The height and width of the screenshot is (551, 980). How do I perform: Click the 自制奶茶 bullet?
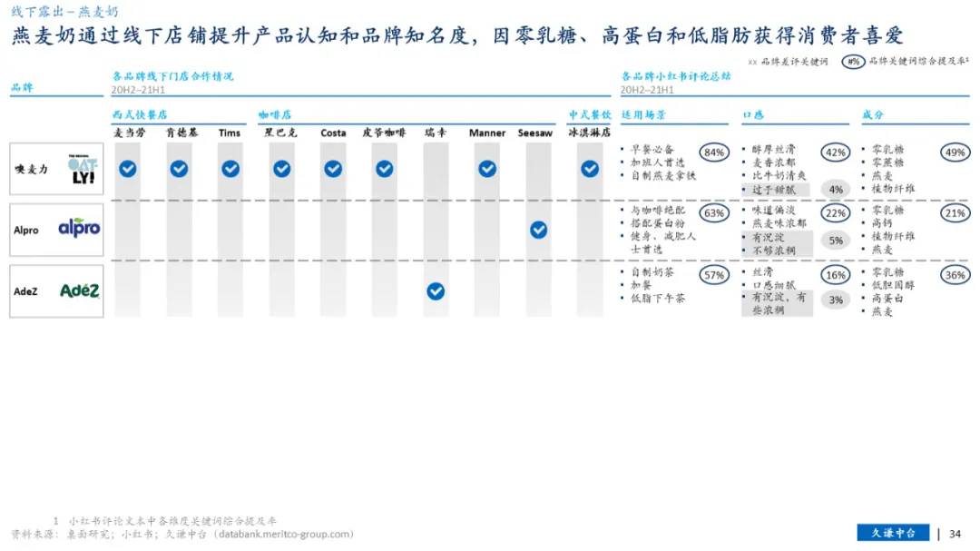(x=652, y=272)
